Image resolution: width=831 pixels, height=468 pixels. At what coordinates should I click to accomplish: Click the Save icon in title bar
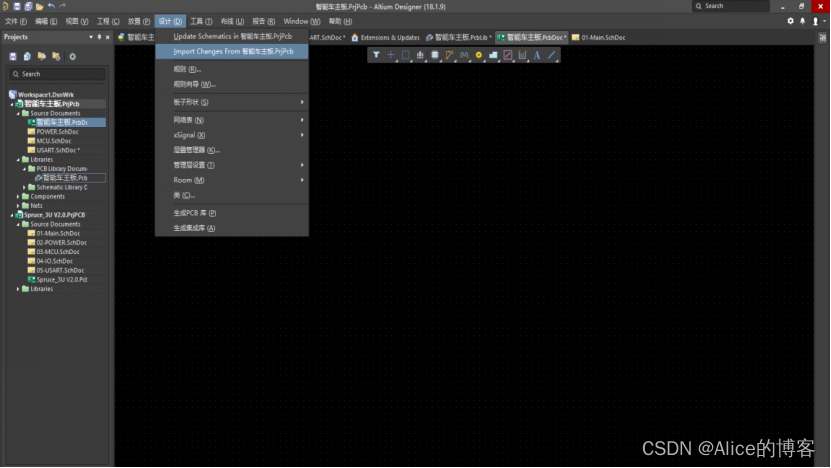click(17, 6)
